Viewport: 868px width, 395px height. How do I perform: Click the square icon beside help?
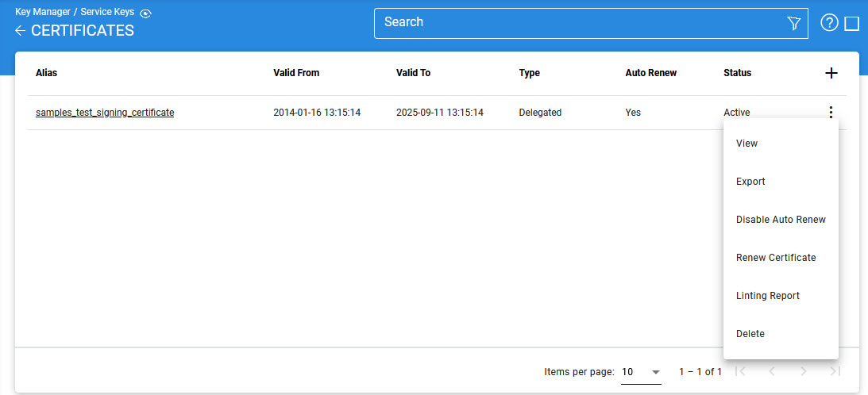pyautogui.click(x=852, y=24)
